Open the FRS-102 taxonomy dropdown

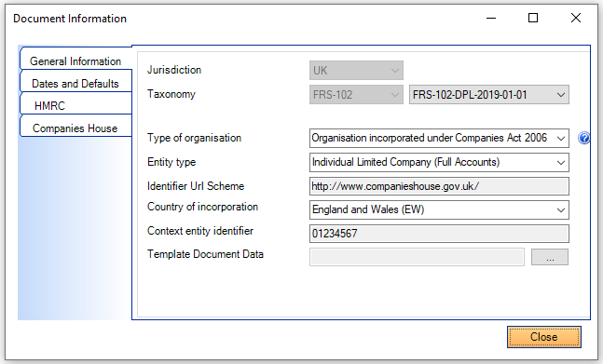click(x=356, y=94)
